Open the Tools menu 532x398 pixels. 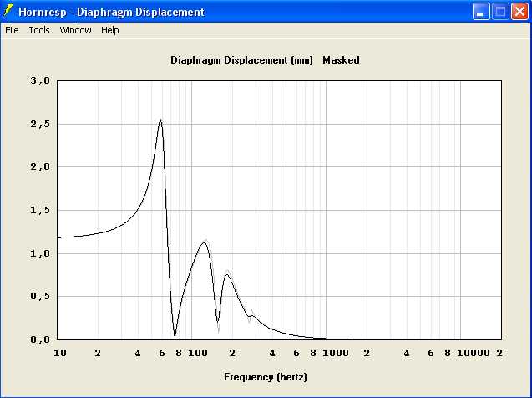39,30
